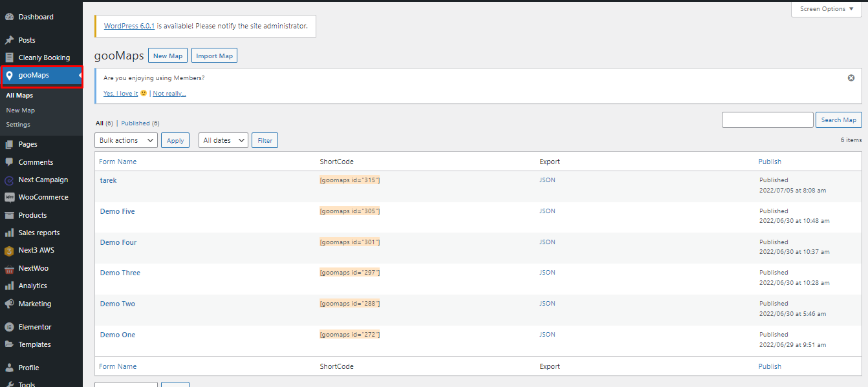Dismiss the Members feedback notice
868x387 pixels.
[851, 78]
